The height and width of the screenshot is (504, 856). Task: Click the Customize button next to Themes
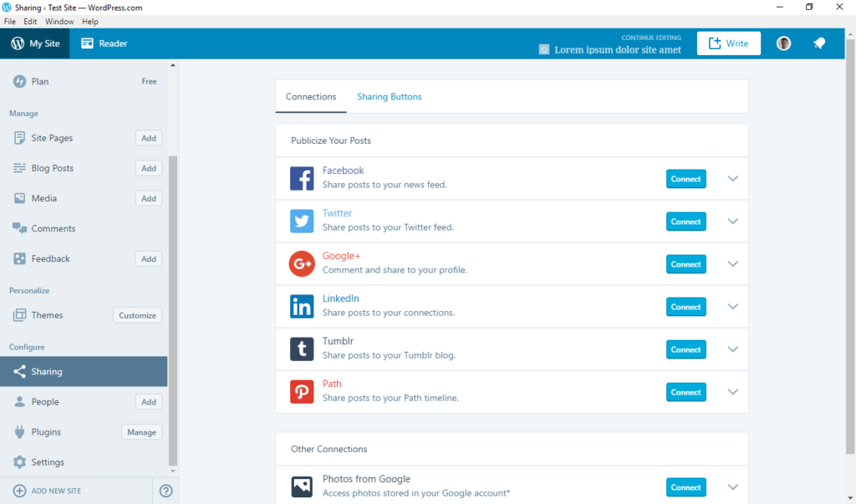136,315
